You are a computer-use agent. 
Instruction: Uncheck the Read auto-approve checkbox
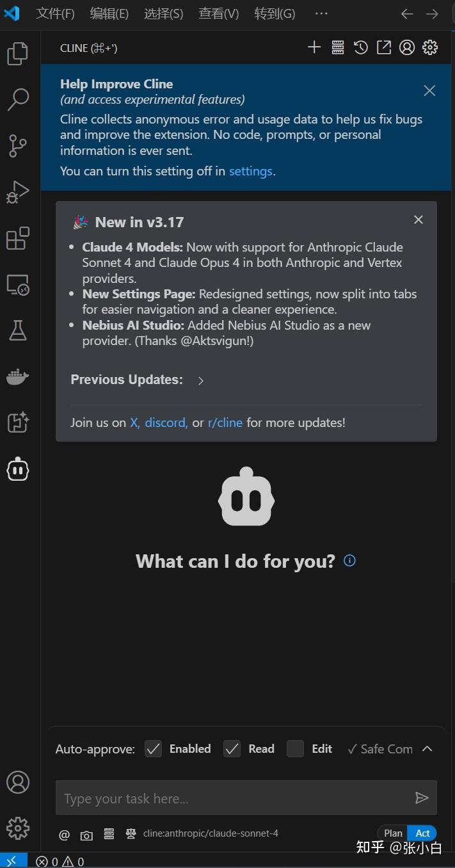point(232,749)
